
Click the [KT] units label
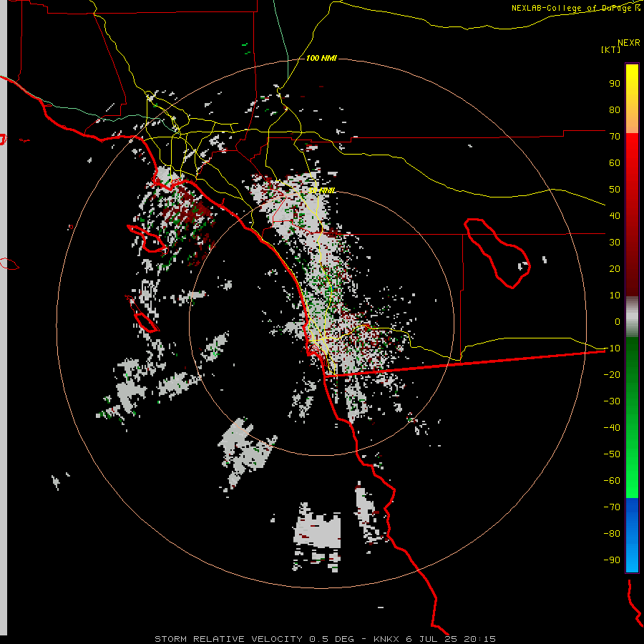pos(611,49)
